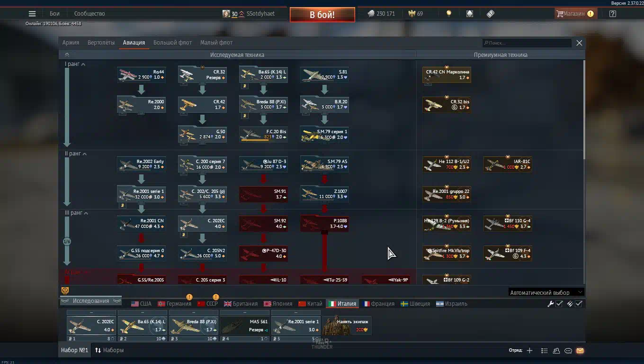This screenshot has width=644, height=364.
Task: Open the Наборы presets list
Action: tap(109, 350)
